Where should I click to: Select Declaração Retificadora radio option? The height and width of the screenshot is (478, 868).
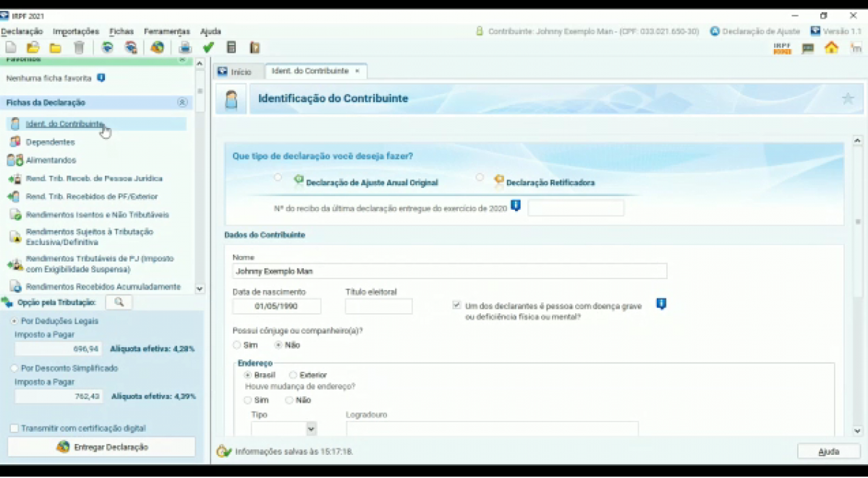pyautogui.click(x=480, y=177)
